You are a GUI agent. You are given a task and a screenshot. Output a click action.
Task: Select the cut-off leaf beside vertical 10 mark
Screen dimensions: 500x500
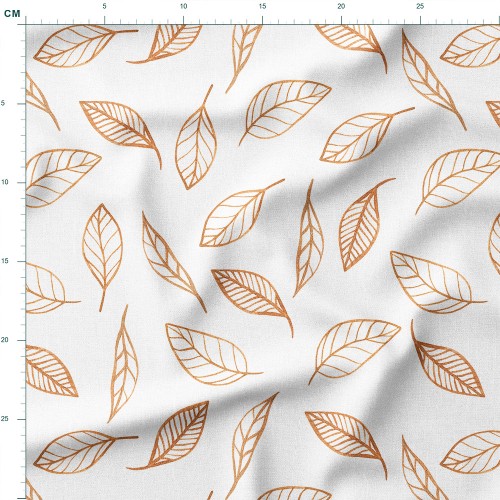pyautogui.click(x=63, y=178)
